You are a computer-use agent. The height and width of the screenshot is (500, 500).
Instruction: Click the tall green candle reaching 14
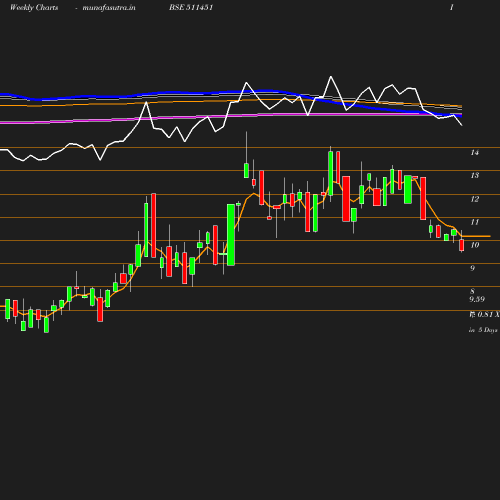tap(330, 173)
